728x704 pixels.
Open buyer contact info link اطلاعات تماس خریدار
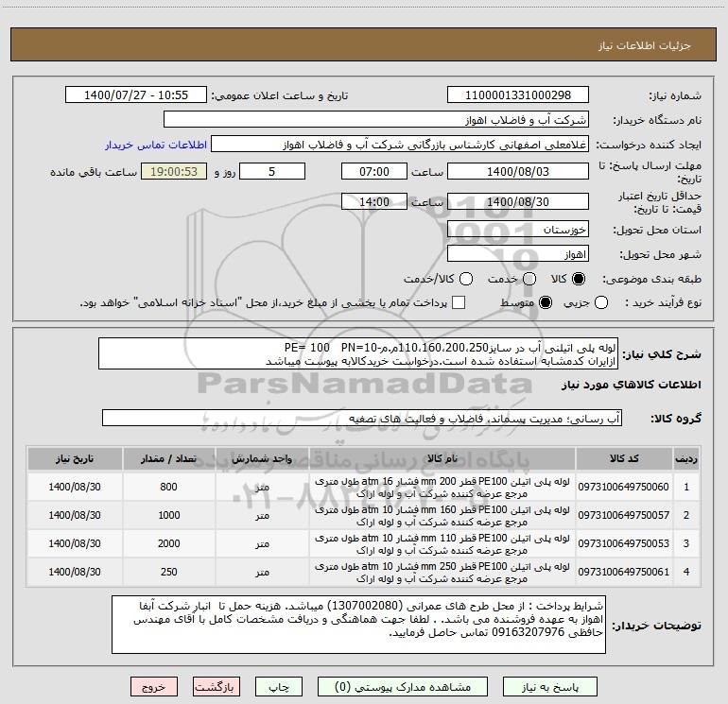pos(156,145)
